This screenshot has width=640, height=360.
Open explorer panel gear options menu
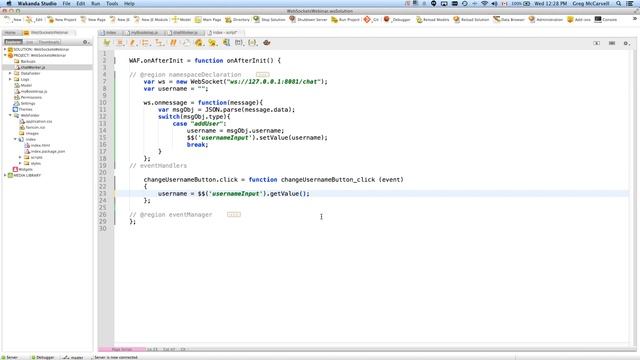[x=86, y=42]
